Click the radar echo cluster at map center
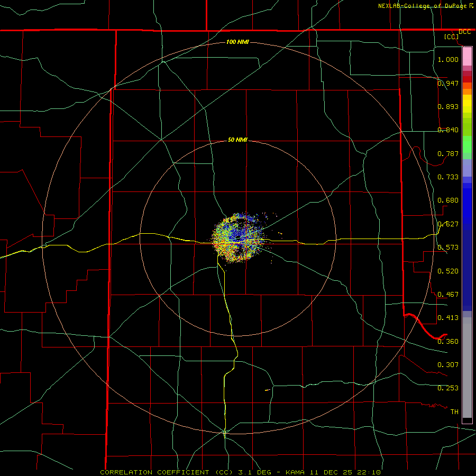The height and width of the screenshot is (476, 476). pyautogui.click(x=239, y=237)
